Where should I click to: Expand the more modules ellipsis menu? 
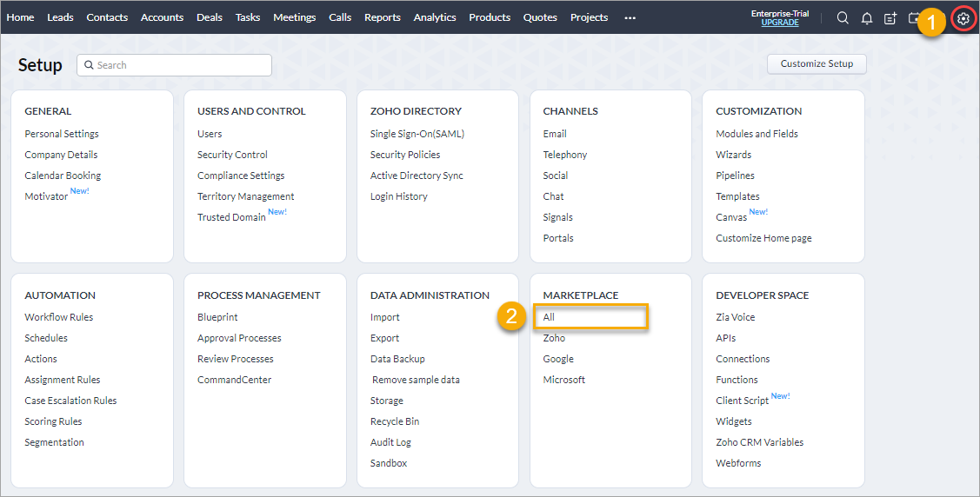[x=630, y=17]
